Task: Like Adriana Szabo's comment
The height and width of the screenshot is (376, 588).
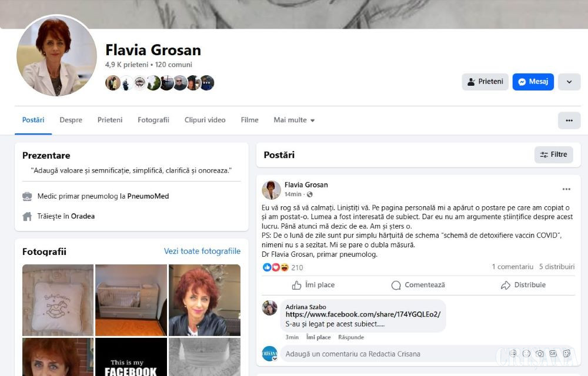Action: [318, 337]
